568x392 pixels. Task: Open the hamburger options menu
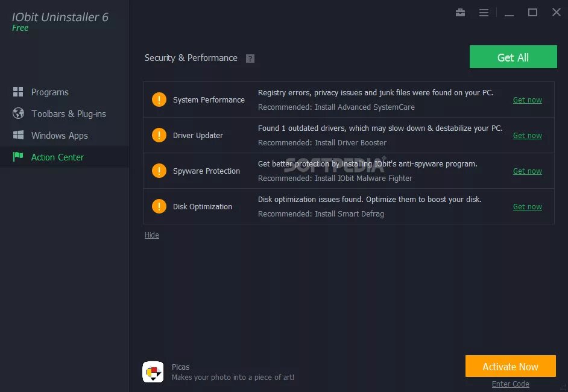click(484, 13)
